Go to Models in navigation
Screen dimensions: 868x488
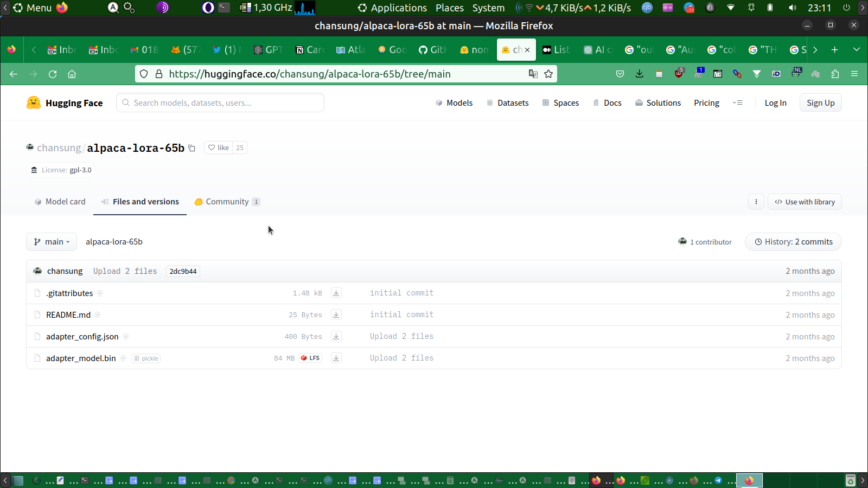[x=454, y=103]
